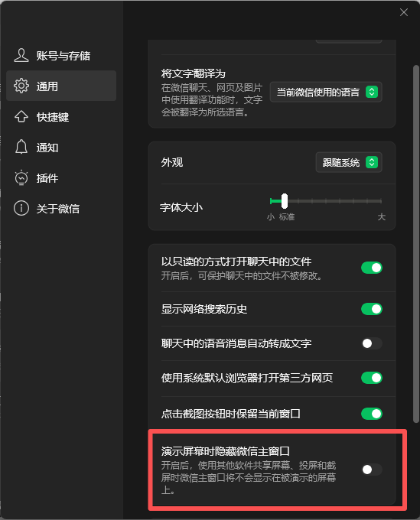The width and height of the screenshot is (420, 520).
Task: Click the bell icon for 通知
Action: point(21,147)
